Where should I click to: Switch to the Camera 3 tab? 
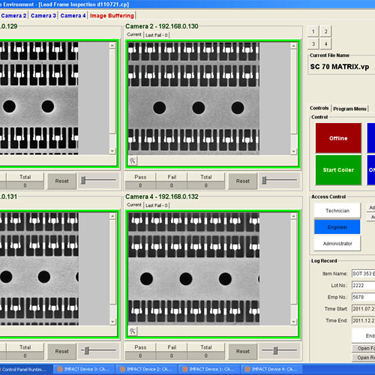(43, 16)
